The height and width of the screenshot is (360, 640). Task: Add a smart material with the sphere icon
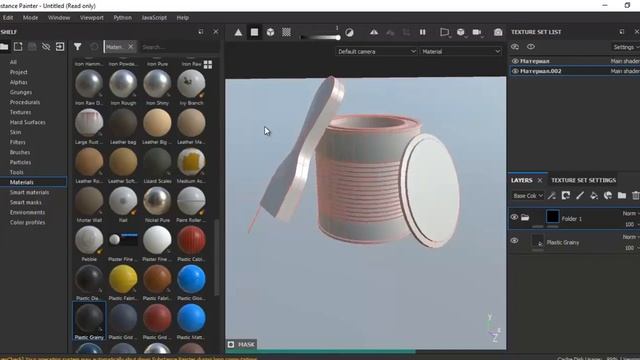(x=608, y=196)
